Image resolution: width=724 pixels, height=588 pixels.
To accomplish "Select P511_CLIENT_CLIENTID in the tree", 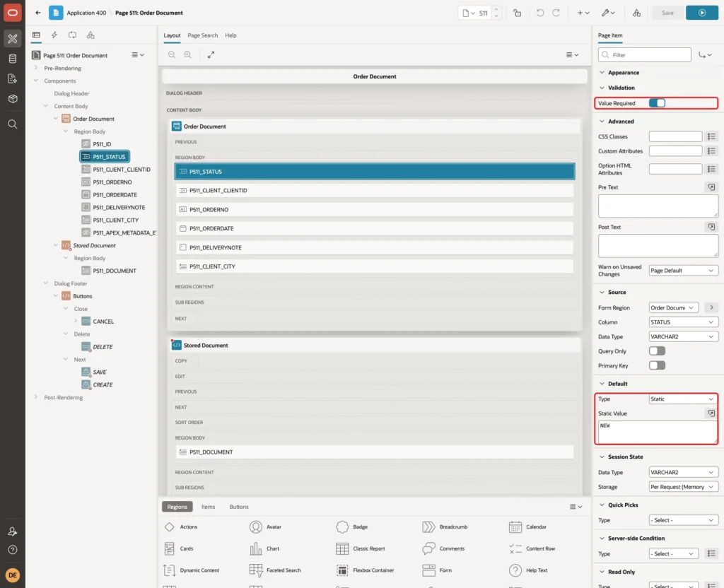I will (122, 170).
